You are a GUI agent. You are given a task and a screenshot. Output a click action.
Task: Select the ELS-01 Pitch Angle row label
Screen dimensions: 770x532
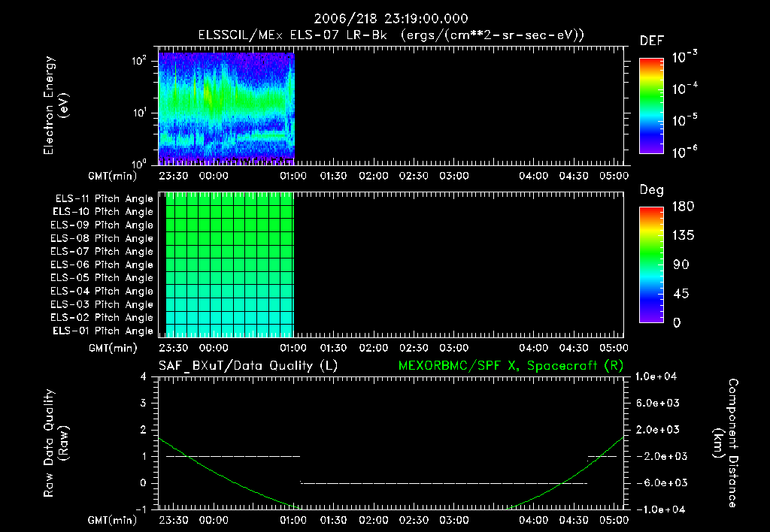point(102,331)
